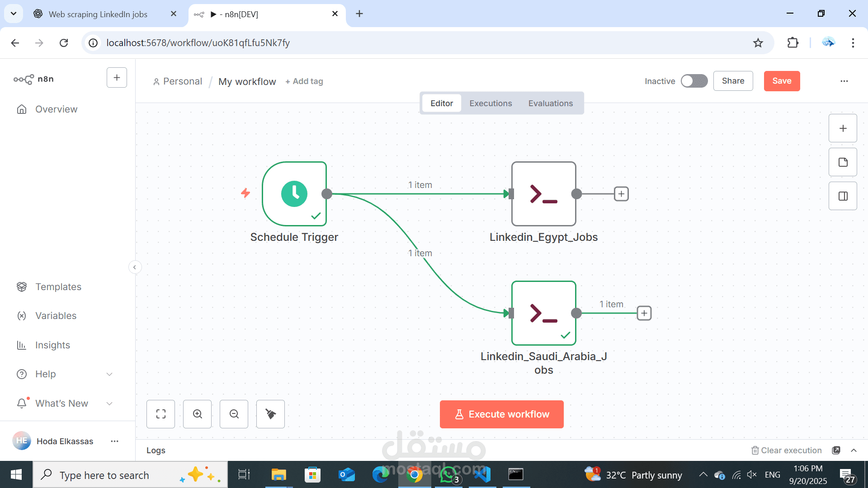Collapse the left sidebar arrow
Viewport: 868px width, 488px height.
click(135, 267)
